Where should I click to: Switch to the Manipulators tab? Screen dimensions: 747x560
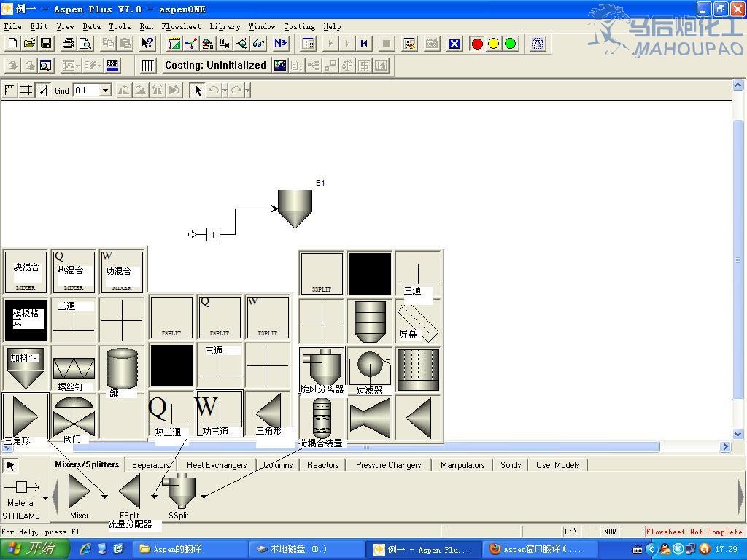point(462,465)
